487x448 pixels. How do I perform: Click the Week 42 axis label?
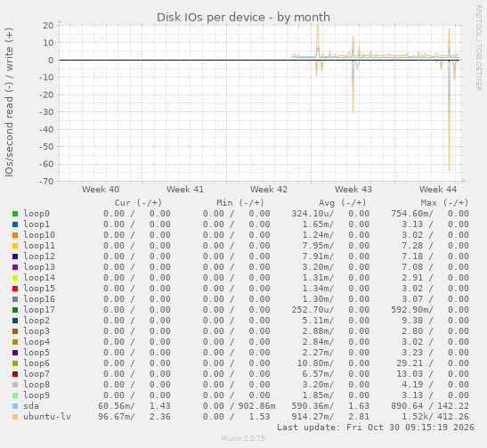tap(269, 190)
